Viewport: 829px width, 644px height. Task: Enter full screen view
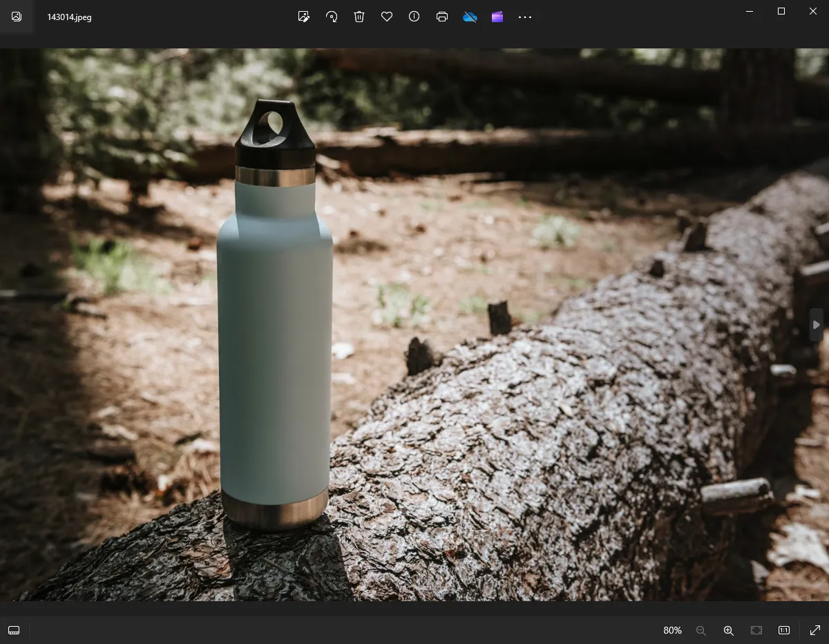pyautogui.click(x=814, y=630)
